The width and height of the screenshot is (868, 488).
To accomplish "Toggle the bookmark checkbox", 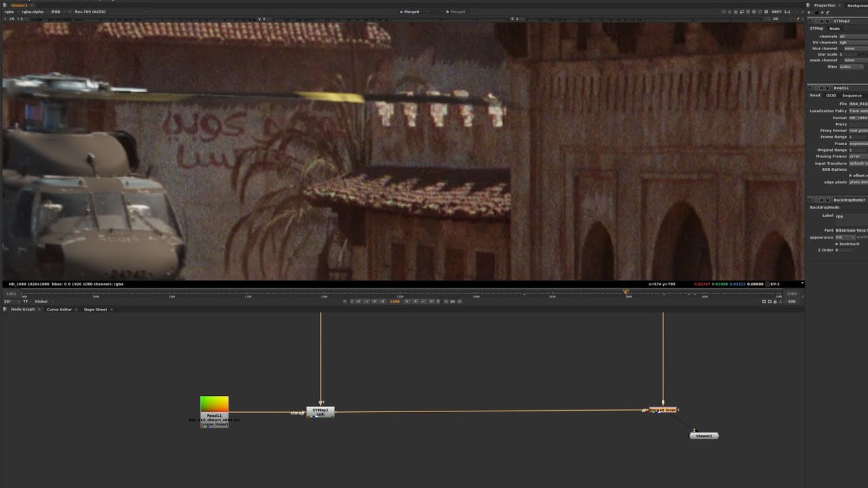I will pyautogui.click(x=837, y=244).
